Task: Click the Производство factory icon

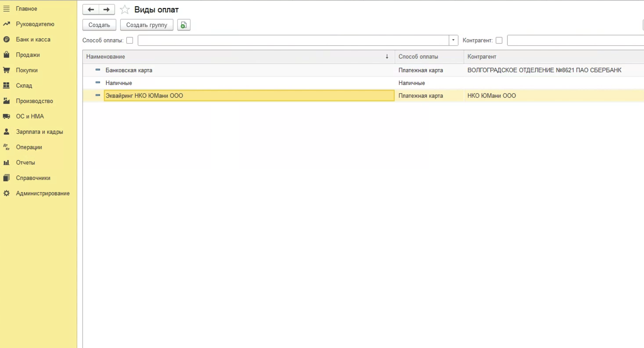Action: [x=6, y=101]
